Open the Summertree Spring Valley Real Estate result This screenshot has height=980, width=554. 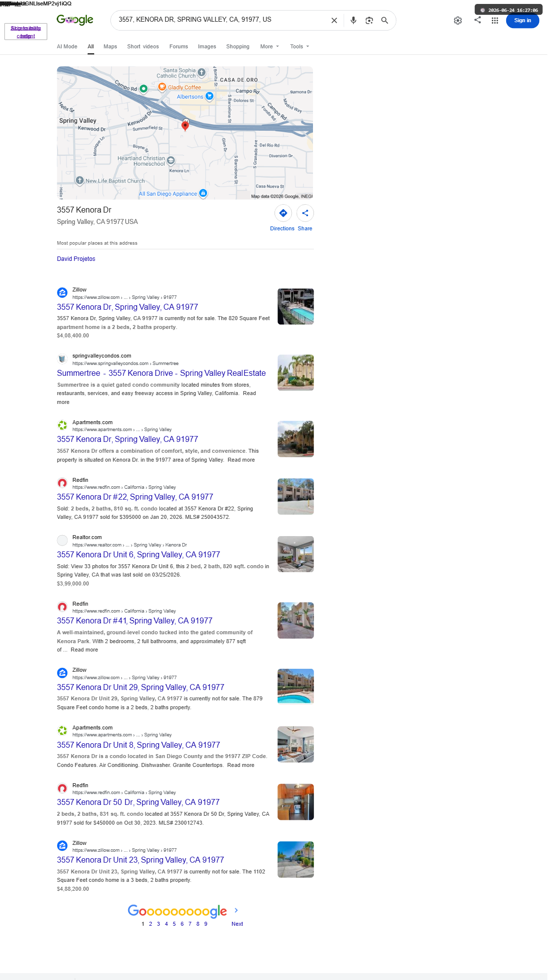click(x=161, y=373)
